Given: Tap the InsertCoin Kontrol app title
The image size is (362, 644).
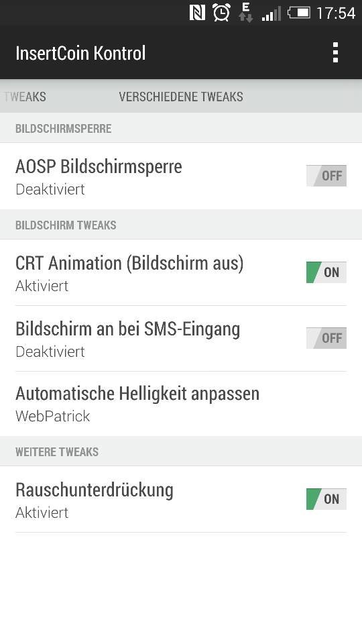Looking at the screenshot, I should (x=80, y=53).
